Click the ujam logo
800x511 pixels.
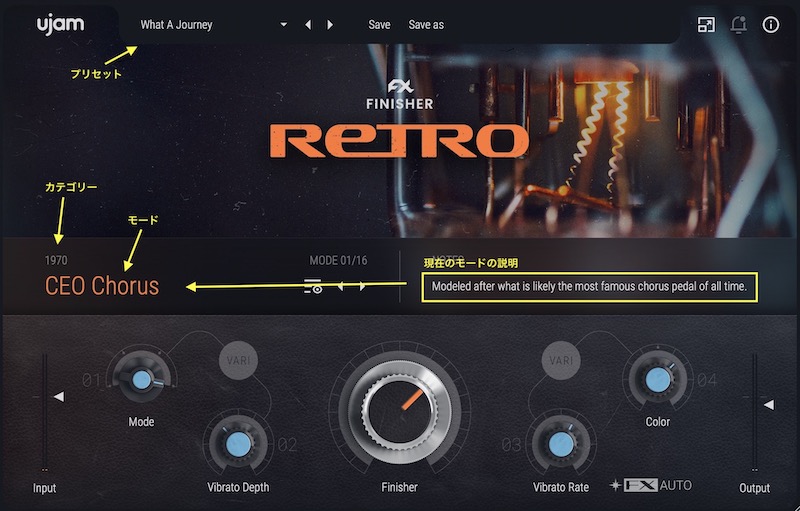(60, 24)
